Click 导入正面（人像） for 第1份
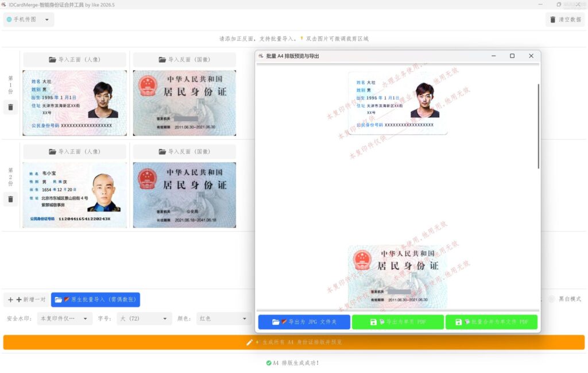The width and height of the screenshot is (588, 373). (75, 60)
